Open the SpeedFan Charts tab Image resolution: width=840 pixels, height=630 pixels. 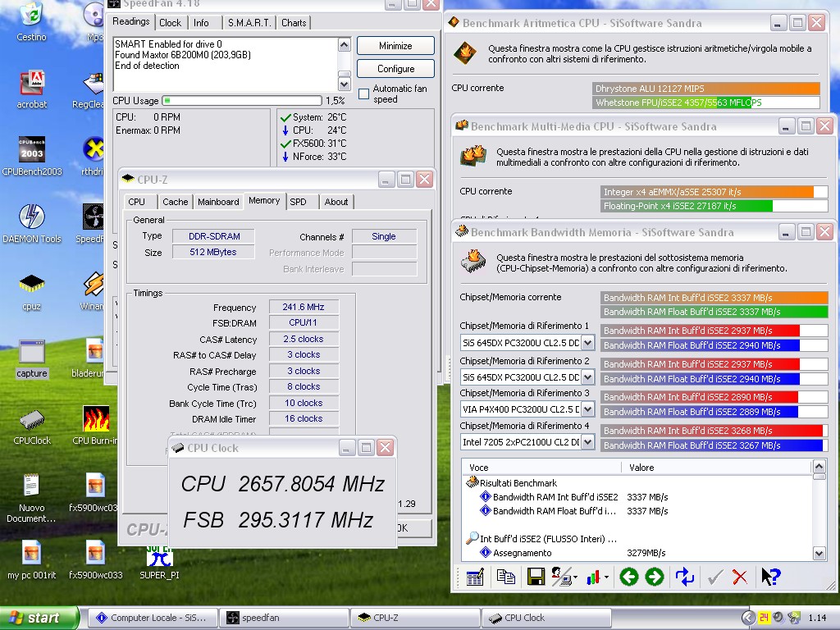pos(294,22)
